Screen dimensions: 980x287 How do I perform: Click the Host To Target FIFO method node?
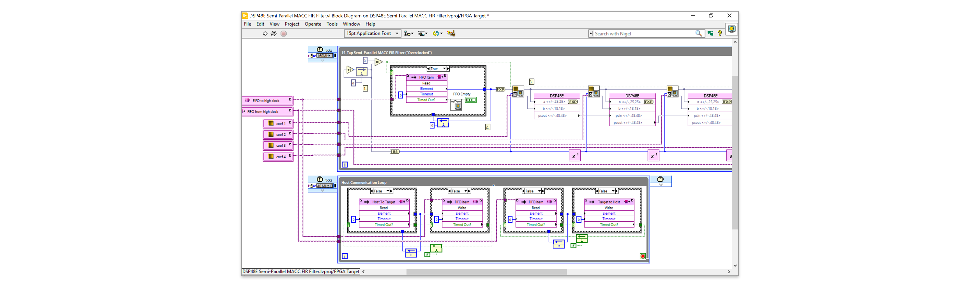click(x=384, y=213)
